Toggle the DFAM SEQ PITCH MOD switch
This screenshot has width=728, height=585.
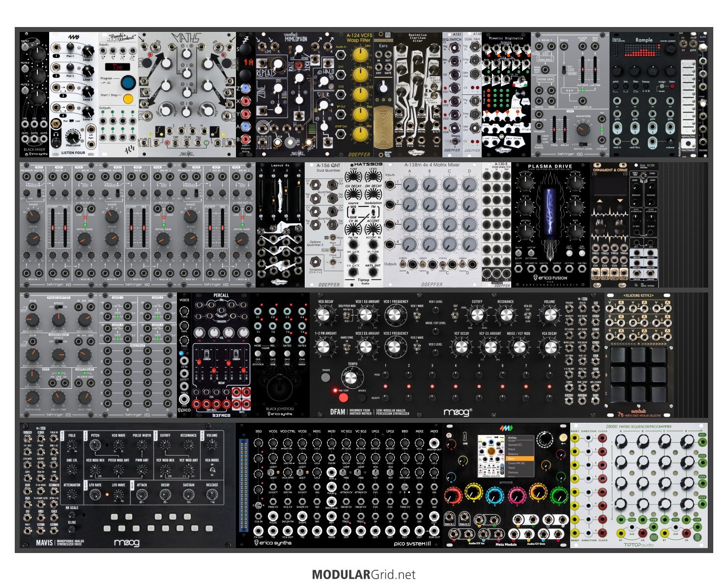(347, 315)
